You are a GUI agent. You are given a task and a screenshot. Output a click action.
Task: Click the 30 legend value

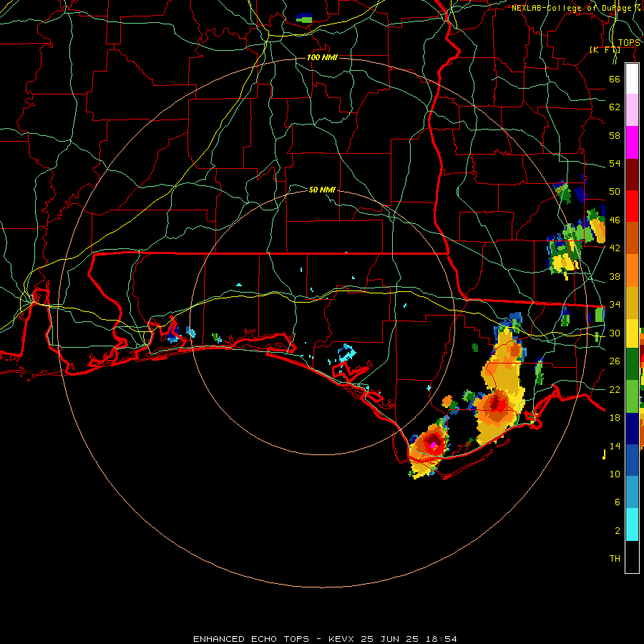coord(615,333)
